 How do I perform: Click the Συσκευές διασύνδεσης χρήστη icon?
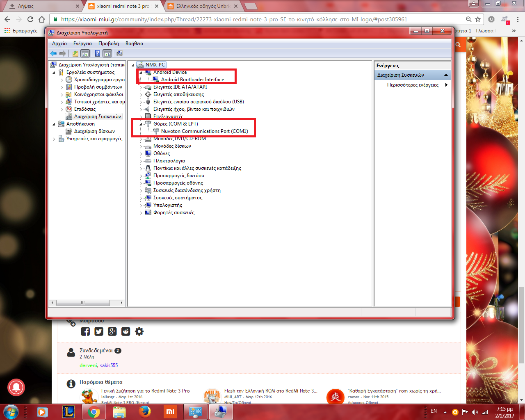click(x=148, y=190)
